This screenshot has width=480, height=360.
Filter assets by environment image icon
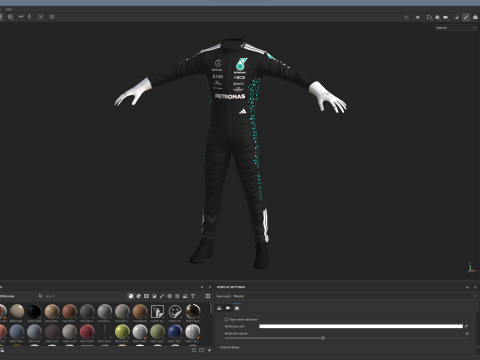coord(185,296)
